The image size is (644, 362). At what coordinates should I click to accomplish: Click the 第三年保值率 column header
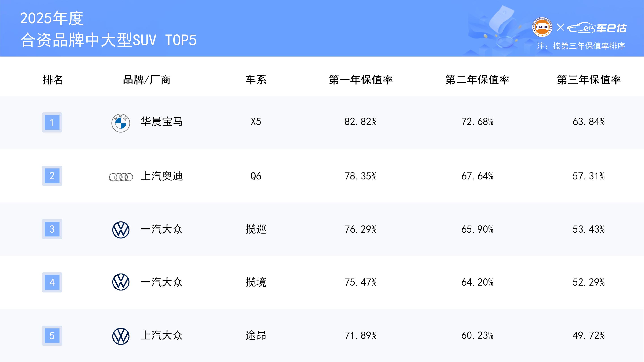tap(589, 80)
